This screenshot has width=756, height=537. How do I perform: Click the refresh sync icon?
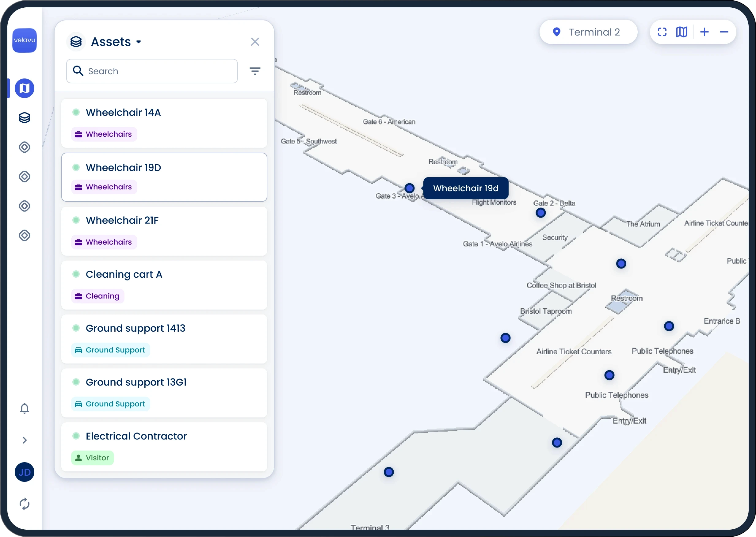[25, 504]
